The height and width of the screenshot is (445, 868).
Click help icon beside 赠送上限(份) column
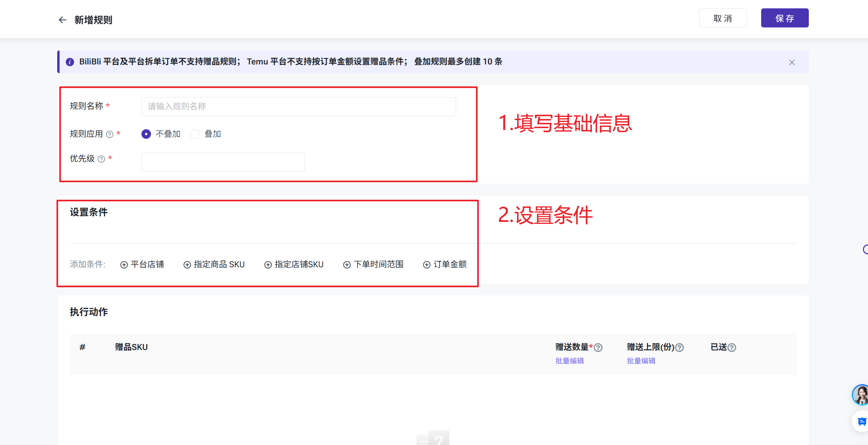tap(680, 348)
